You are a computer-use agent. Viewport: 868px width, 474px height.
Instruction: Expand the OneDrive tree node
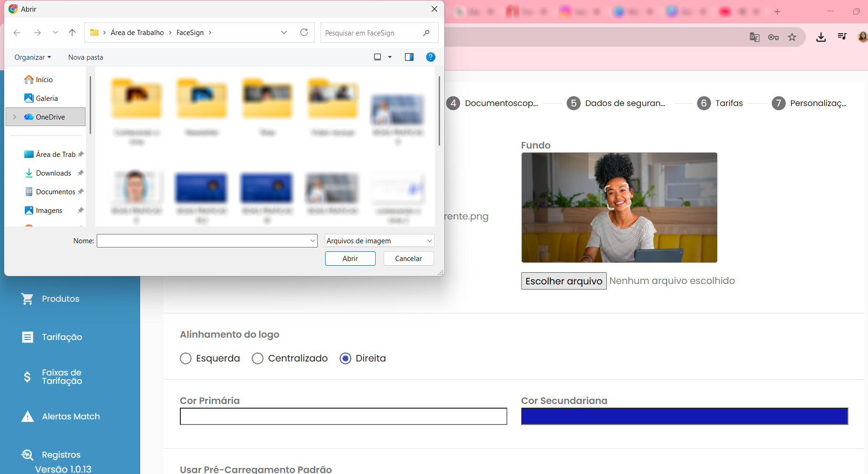(14, 117)
